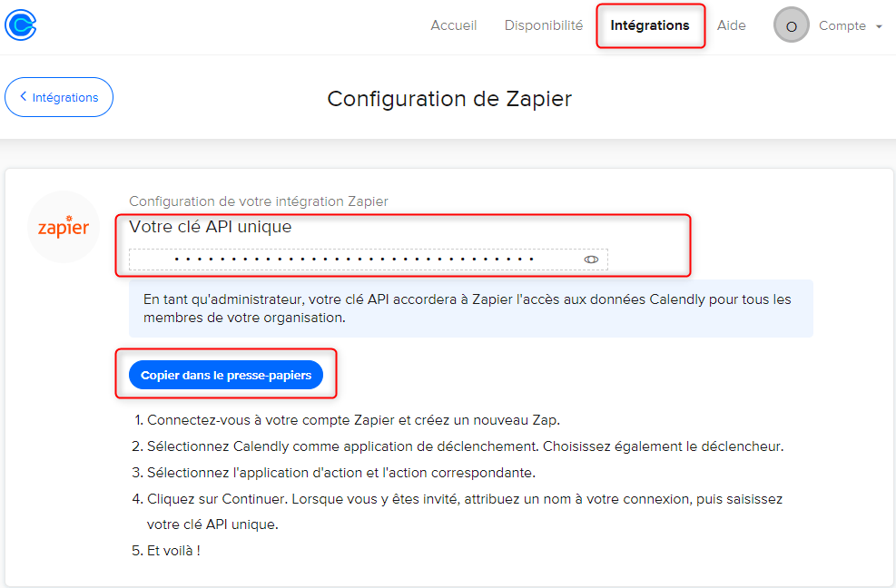Expand the Compte dropdown arrow
This screenshot has width=896, height=588.
(x=879, y=27)
